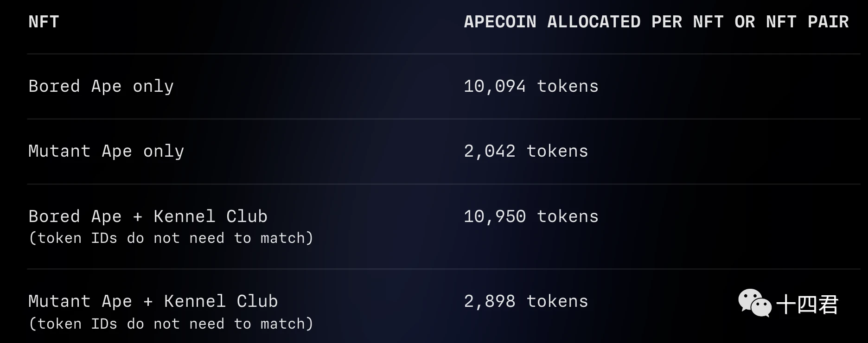
Task: Select the Mutant Ape only row label
Action: [x=106, y=151]
